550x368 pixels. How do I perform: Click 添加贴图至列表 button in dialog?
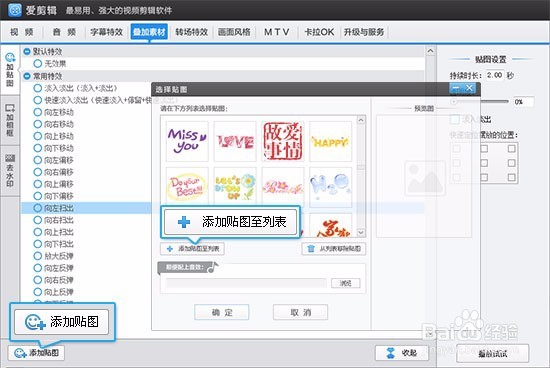click(x=193, y=249)
